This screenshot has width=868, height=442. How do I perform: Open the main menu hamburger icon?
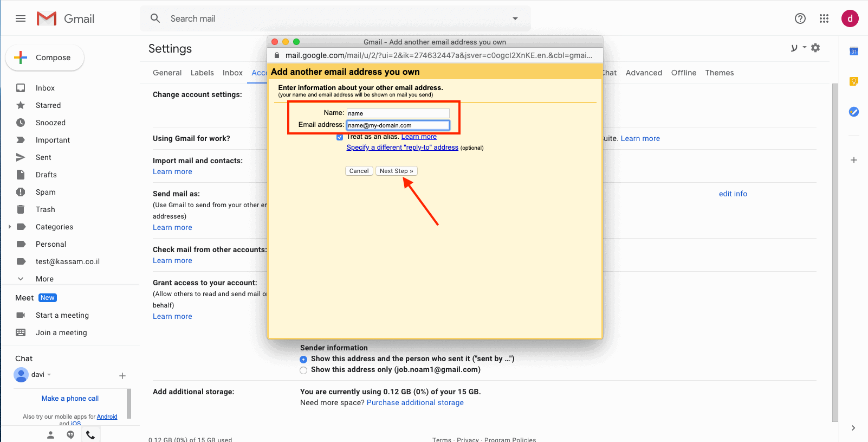pos(21,18)
